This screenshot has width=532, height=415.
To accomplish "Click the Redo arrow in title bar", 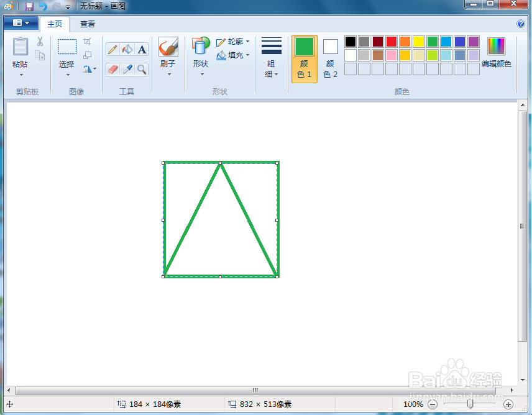I will point(57,6).
